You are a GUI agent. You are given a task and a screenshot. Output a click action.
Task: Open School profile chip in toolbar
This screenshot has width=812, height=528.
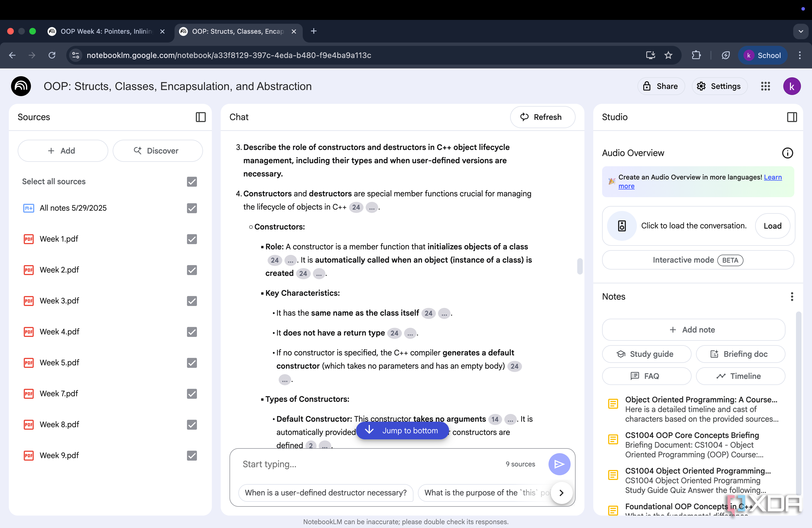(763, 55)
